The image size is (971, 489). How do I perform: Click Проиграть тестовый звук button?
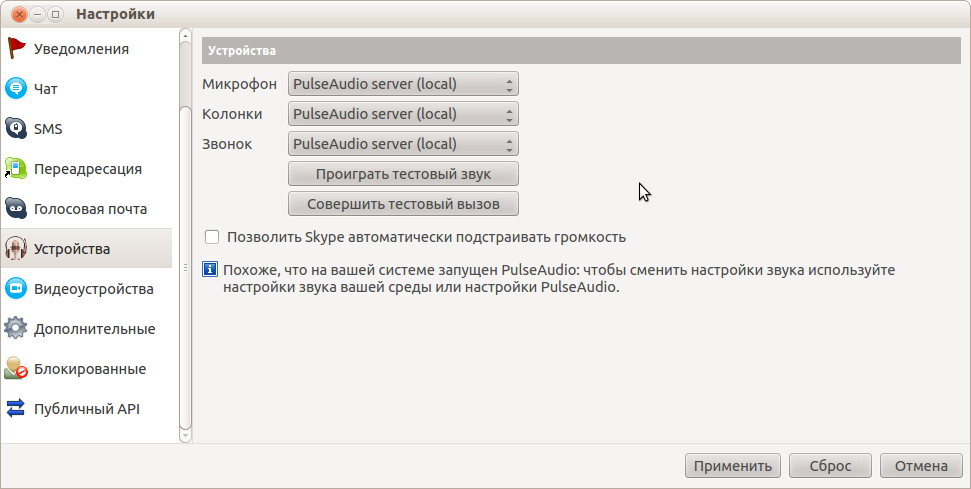point(403,174)
